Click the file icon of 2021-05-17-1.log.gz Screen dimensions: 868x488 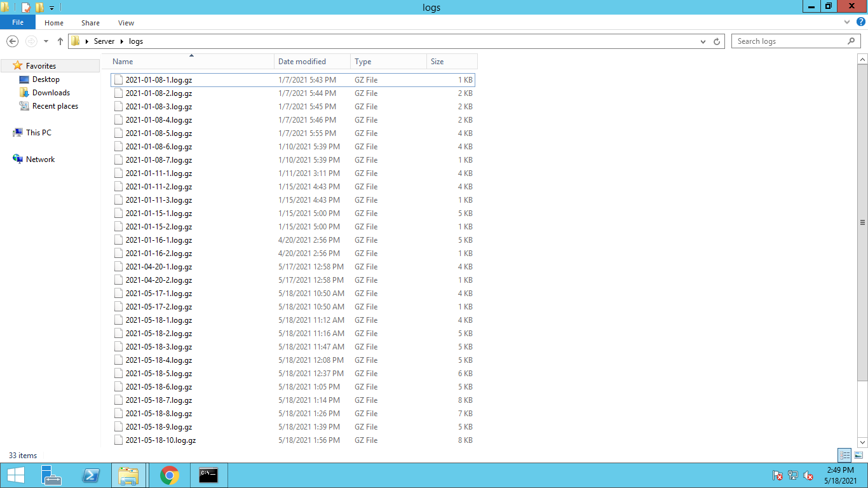[x=118, y=294]
